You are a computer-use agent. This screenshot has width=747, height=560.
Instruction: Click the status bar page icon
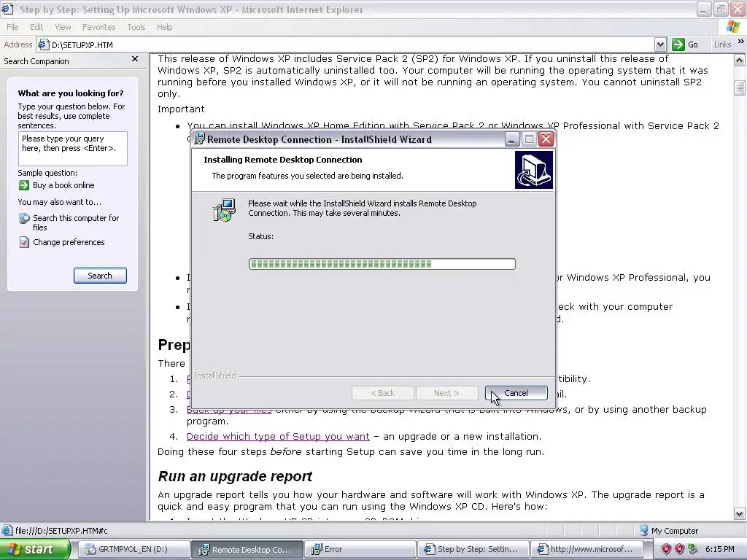coord(7,530)
